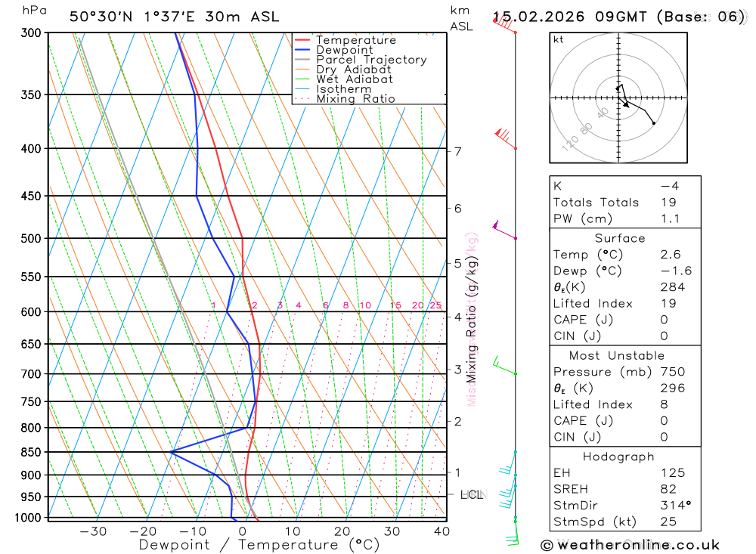The width and height of the screenshot is (756, 554).
Task: Select the StmSpd (kt) value 25
Action: [x=668, y=522]
